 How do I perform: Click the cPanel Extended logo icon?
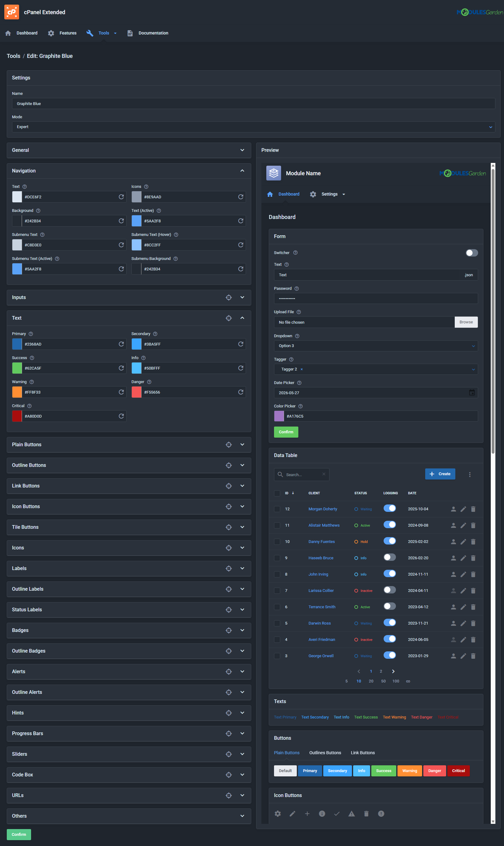[x=12, y=12]
